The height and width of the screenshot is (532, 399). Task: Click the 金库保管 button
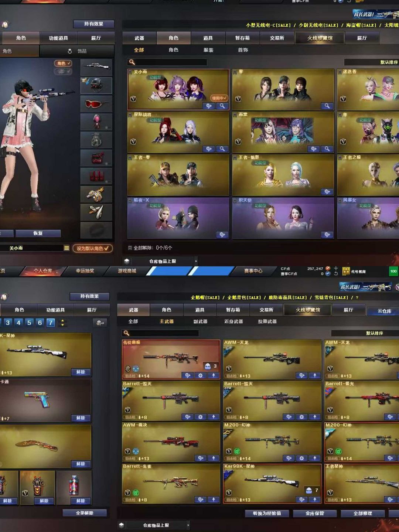pos(315,513)
